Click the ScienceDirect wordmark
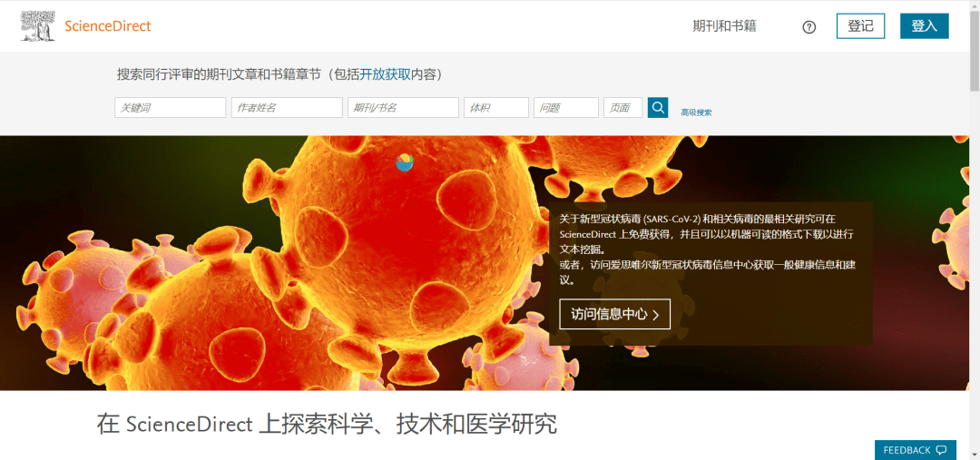 (107, 26)
